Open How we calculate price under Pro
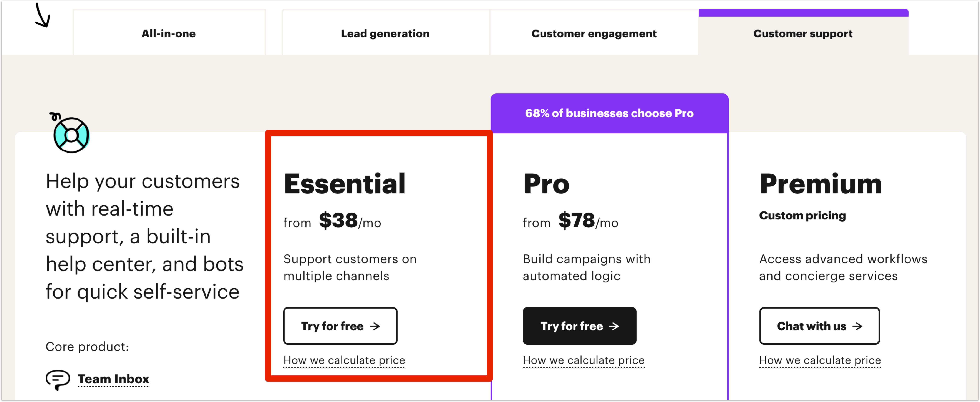Image resolution: width=980 pixels, height=402 pixels. pyautogui.click(x=584, y=360)
